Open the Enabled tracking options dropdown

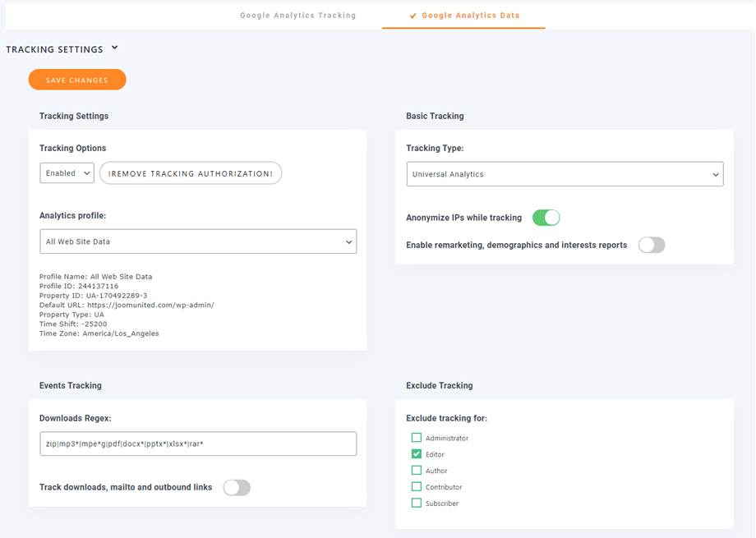point(67,173)
